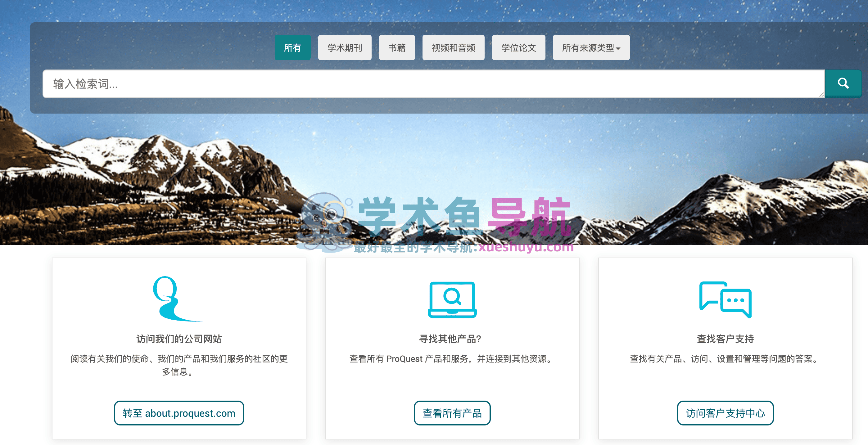The width and height of the screenshot is (868, 445).
Task: Click the 访问我们的公司网站 heading
Action: [x=179, y=339]
